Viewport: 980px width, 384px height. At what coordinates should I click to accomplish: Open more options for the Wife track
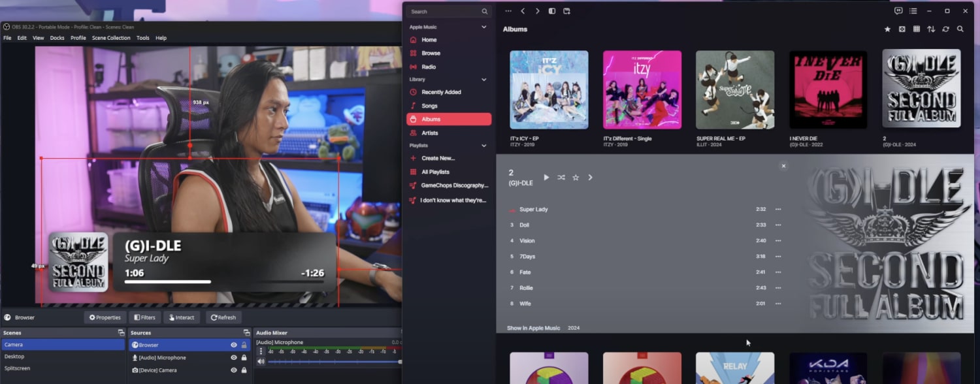(x=778, y=304)
